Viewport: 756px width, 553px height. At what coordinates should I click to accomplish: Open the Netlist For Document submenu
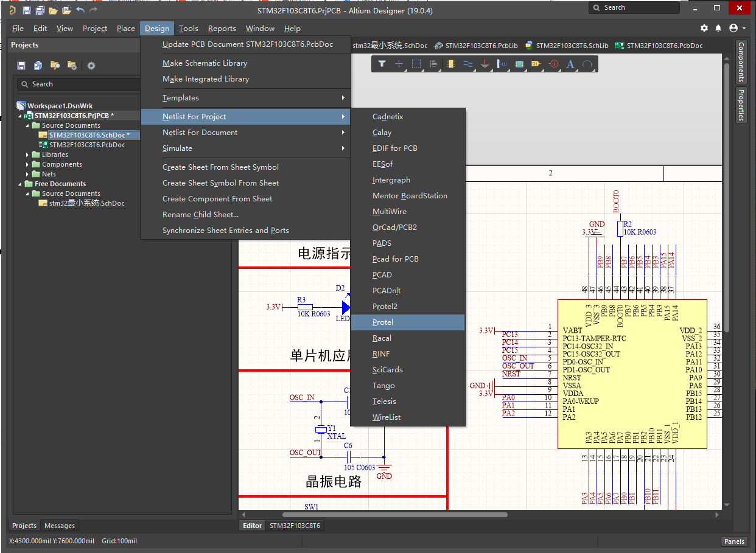click(246, 133)
